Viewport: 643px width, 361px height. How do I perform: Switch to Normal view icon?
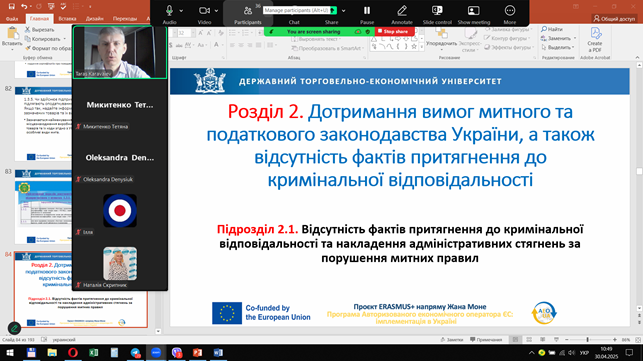tap(515, 339)
